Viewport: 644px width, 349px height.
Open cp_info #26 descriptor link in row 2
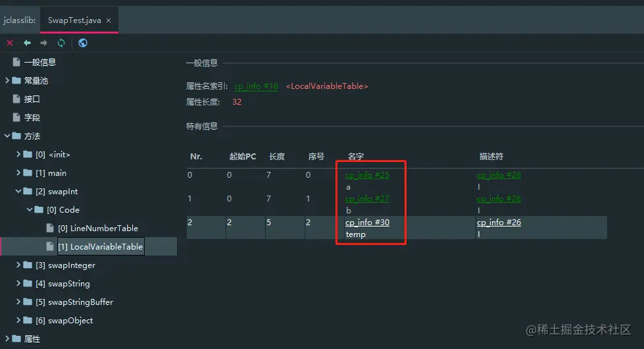click(499, 223)
